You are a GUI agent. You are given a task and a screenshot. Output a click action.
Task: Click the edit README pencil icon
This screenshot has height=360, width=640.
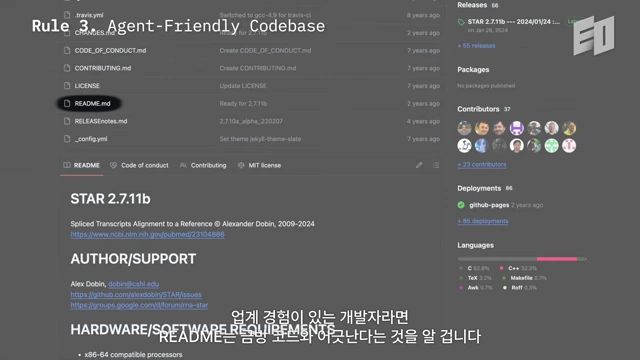pos(419,165)
